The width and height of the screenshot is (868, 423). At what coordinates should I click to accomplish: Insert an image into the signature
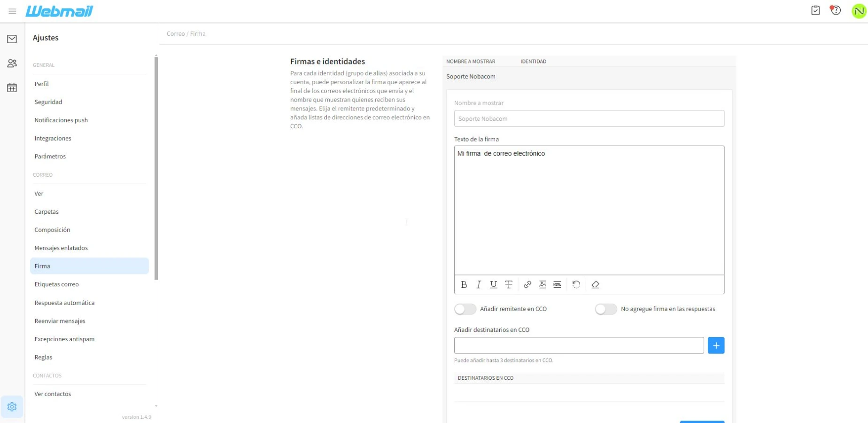[542, 284]
